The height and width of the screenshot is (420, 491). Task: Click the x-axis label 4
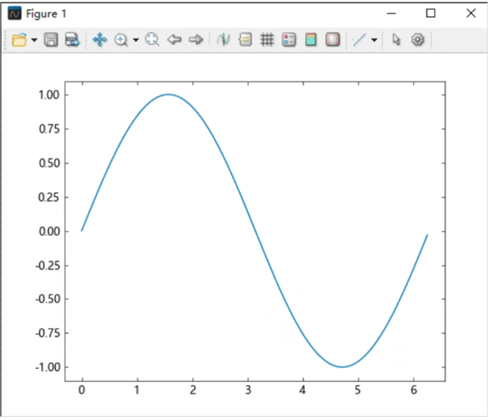click(303, 390)
